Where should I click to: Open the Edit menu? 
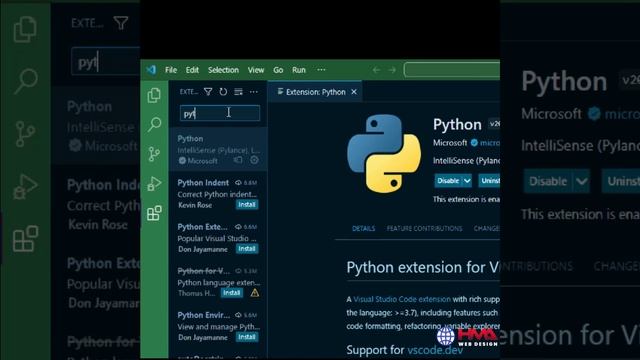tap(192, 70)
